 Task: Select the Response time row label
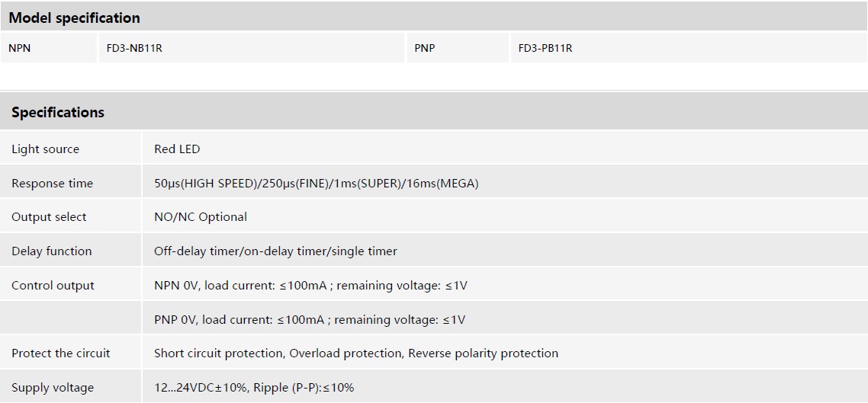pos(52,184)
